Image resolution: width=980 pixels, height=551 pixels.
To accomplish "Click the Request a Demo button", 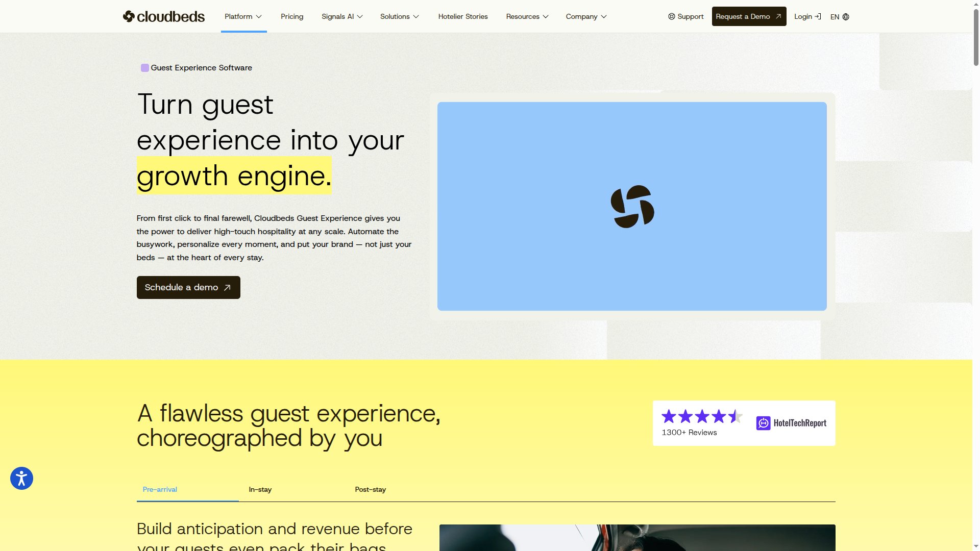I will tap(748, 16).
